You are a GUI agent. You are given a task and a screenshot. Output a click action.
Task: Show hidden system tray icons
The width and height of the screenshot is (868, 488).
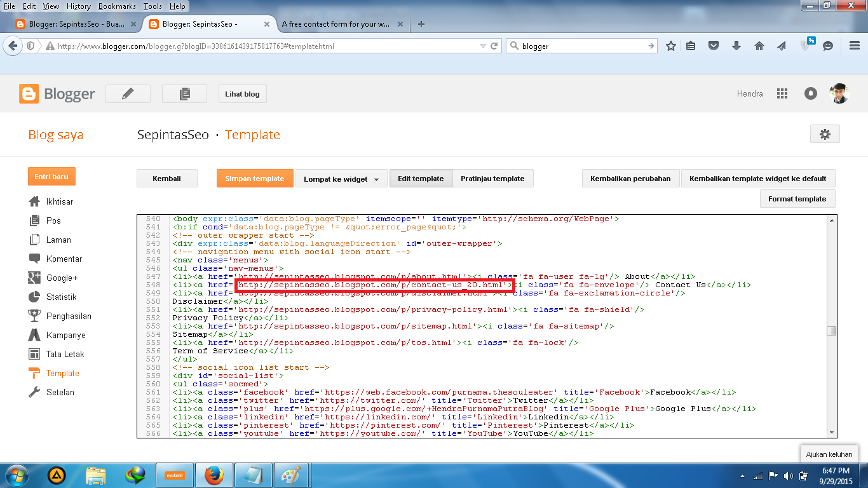pos(743,476)
